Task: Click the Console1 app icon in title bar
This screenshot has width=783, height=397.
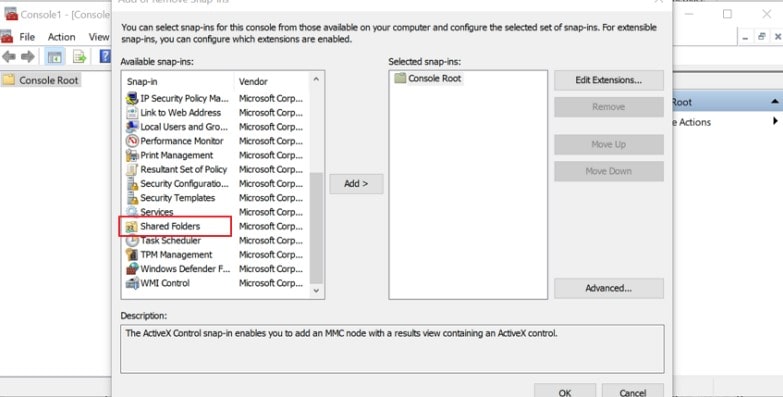Action: point(10,14)
